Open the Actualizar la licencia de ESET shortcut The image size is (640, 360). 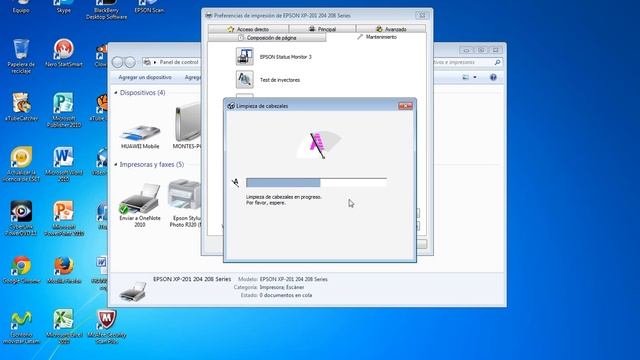pyautogui.click(x=21, y=164)
